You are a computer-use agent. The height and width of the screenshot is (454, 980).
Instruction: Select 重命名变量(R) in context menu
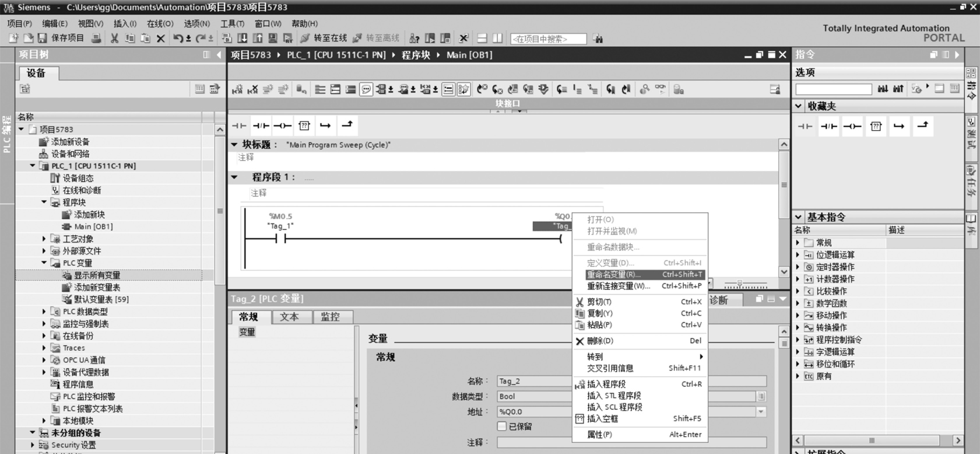coord(645,274)
